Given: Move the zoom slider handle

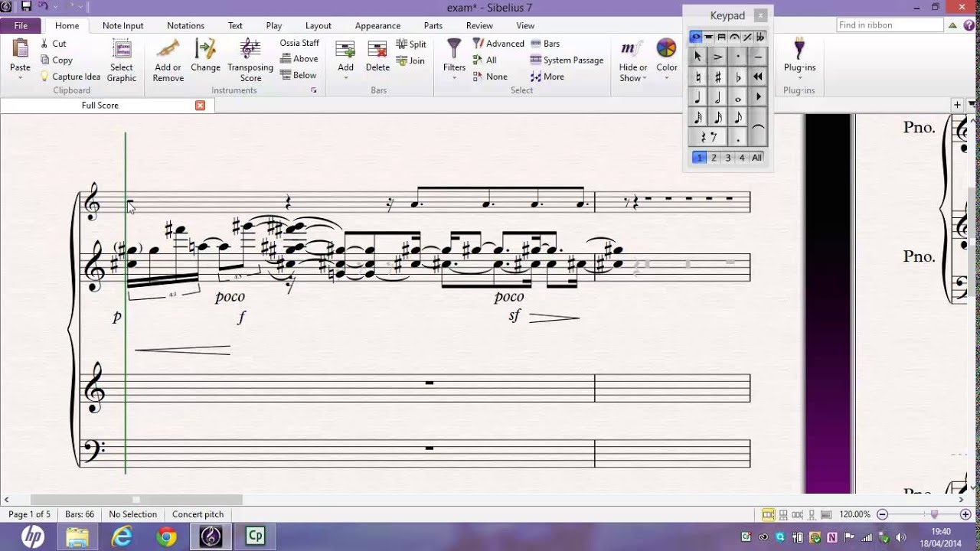Looking at the screenshot, I should point(934,514).
